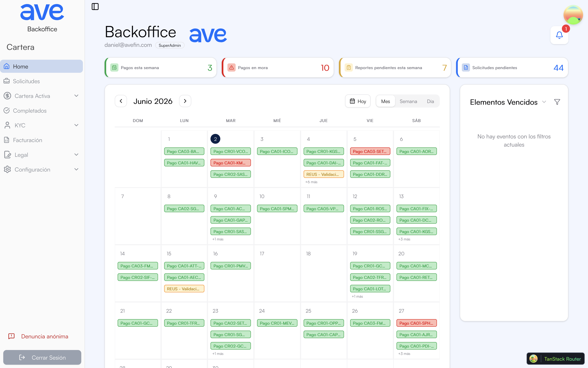Open event Pago CR01-MEV on June 24
The width and height of the screenshot is (588, 368).
coord(277,323)
